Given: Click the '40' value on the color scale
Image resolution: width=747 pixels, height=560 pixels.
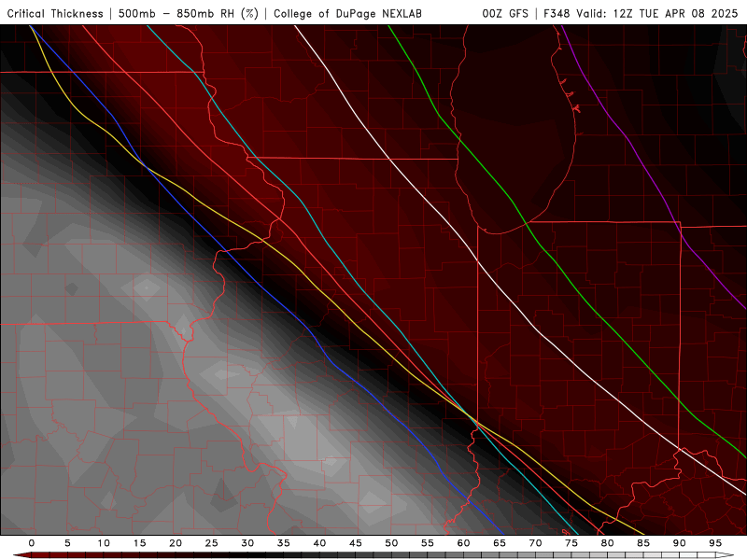Looking at the screenshot, I should [x=319, y=543].
